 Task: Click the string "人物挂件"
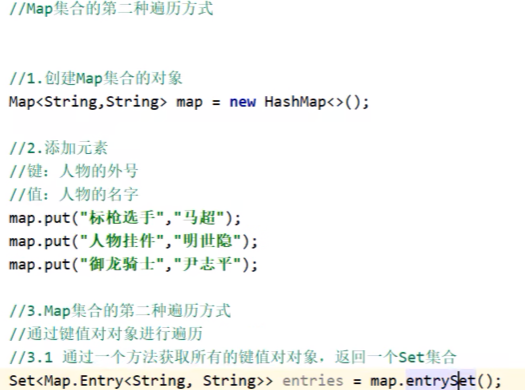(x=122, y=241)
